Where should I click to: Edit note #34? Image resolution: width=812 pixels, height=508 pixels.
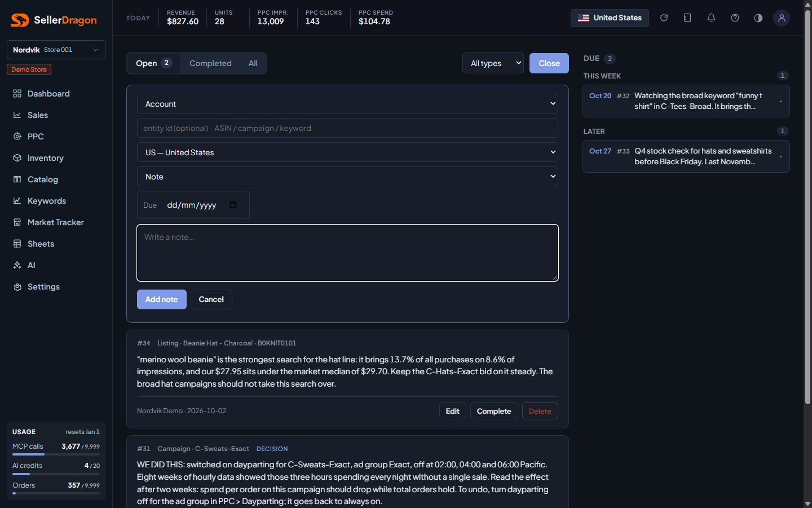tap(453, 411)
